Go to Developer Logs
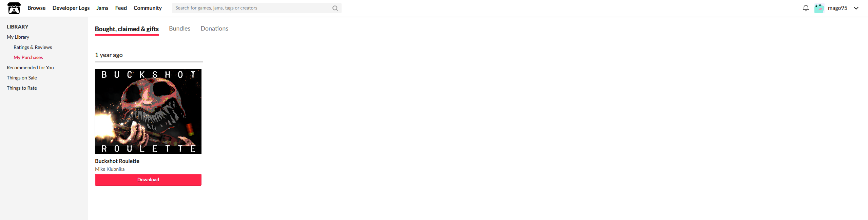This screenshot has height=220, width=868. pos(71,8)
